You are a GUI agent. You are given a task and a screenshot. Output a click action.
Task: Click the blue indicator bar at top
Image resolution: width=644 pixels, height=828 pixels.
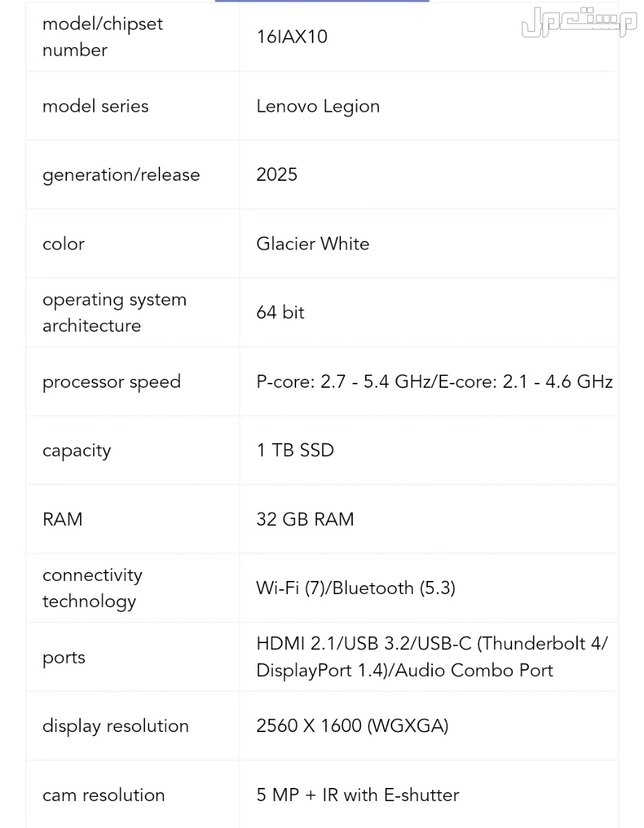322,1
